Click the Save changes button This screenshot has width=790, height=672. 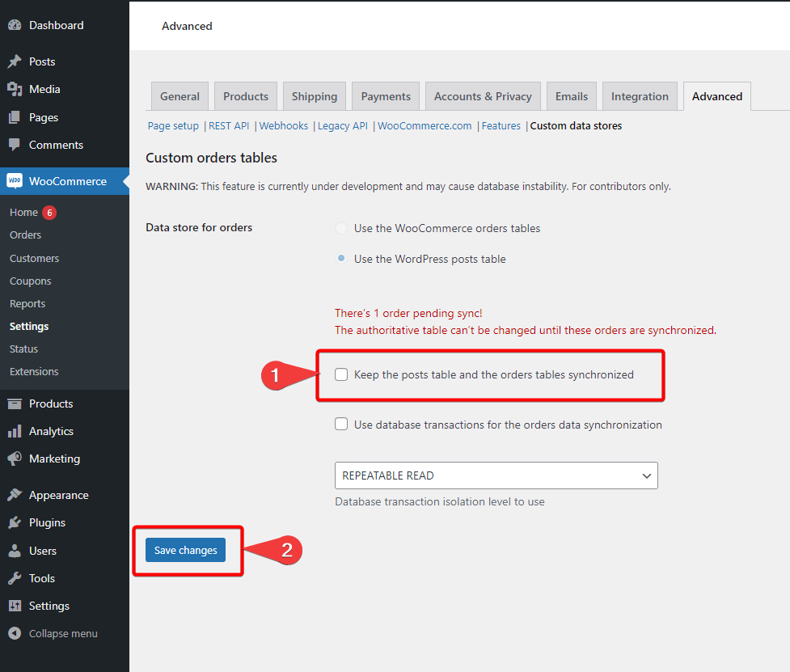[x=185, y=550]
